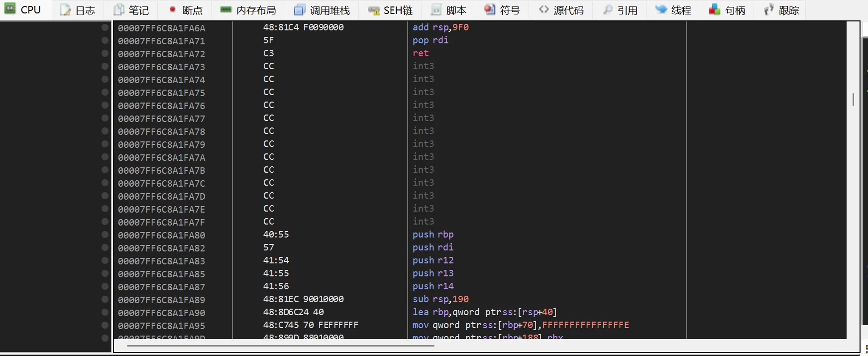Screen dimensions: 868x356
Task: Click the 调用堆栈 call stack icon
Action: (300, 10)
